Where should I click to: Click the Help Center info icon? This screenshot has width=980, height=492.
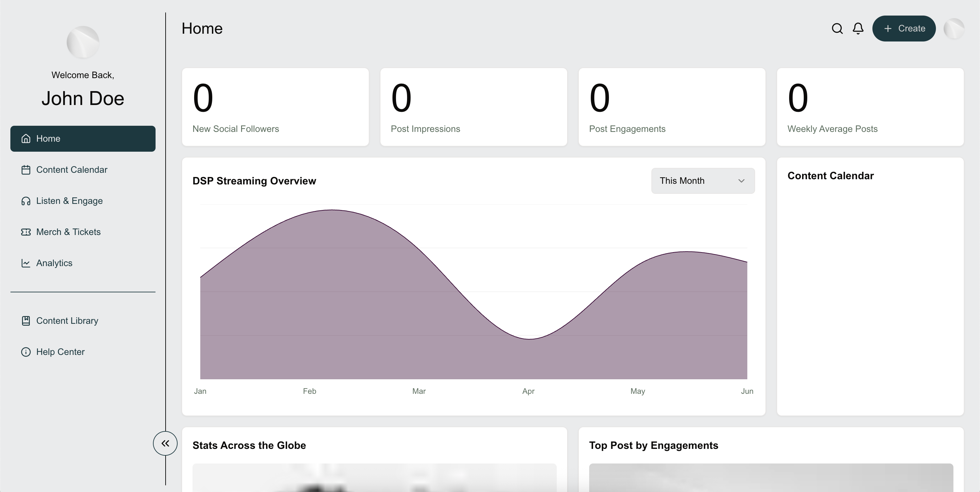point(26,352)
